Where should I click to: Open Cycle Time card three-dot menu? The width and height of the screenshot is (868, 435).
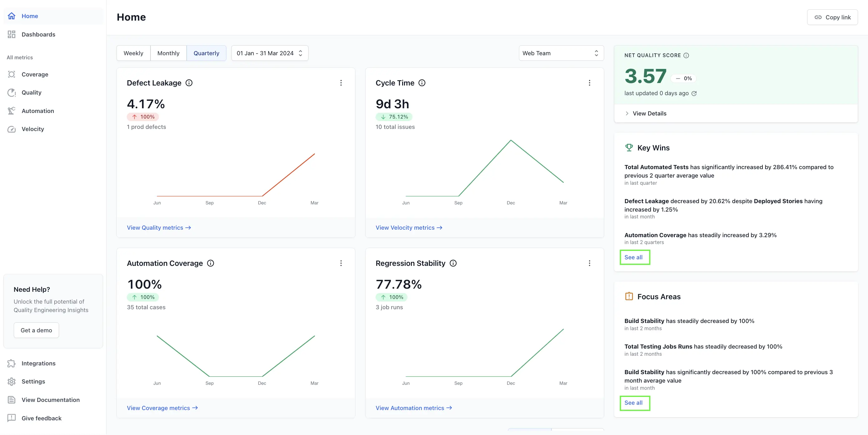[x=589, y=83]
